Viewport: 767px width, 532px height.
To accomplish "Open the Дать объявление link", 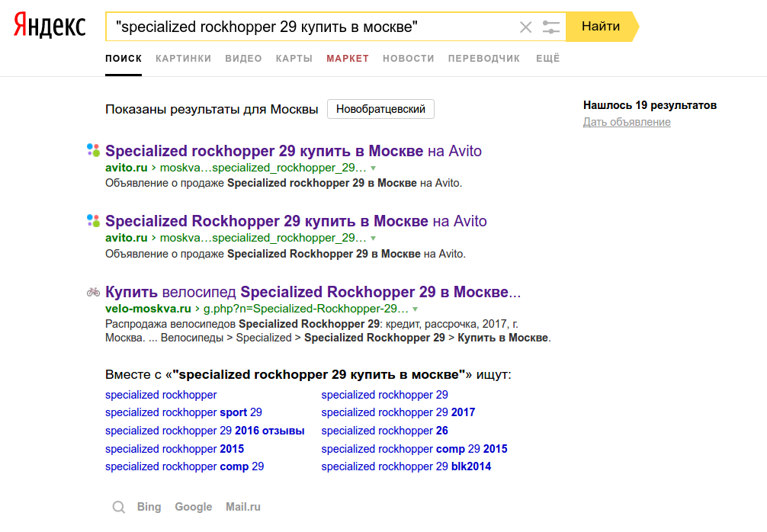I will point(627,122).
